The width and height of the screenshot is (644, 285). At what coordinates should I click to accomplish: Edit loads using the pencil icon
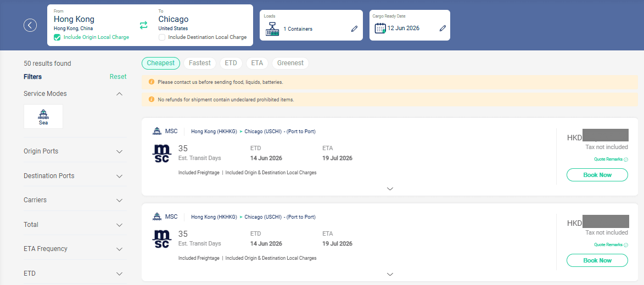coord(355,29)
